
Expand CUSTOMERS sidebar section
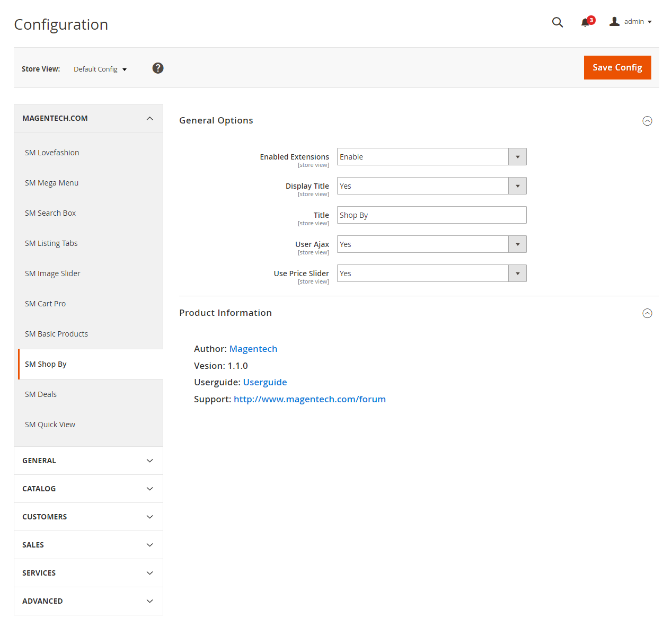click(89, 517)
